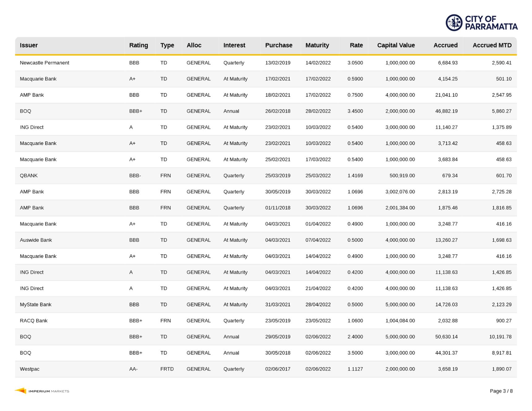Select the Auswide Bank issuer cell
The height and width of the screenshot is (411, 532).
point(36,240)
